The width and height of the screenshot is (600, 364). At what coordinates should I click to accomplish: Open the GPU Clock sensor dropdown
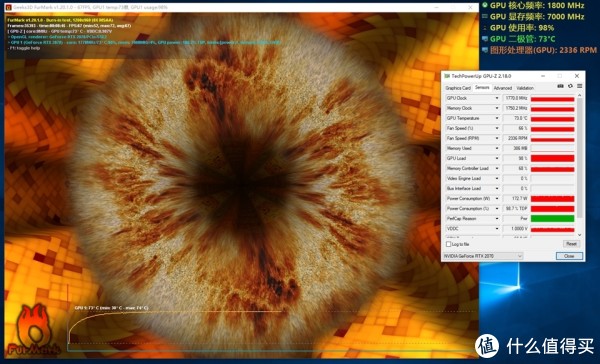point(497,98)
